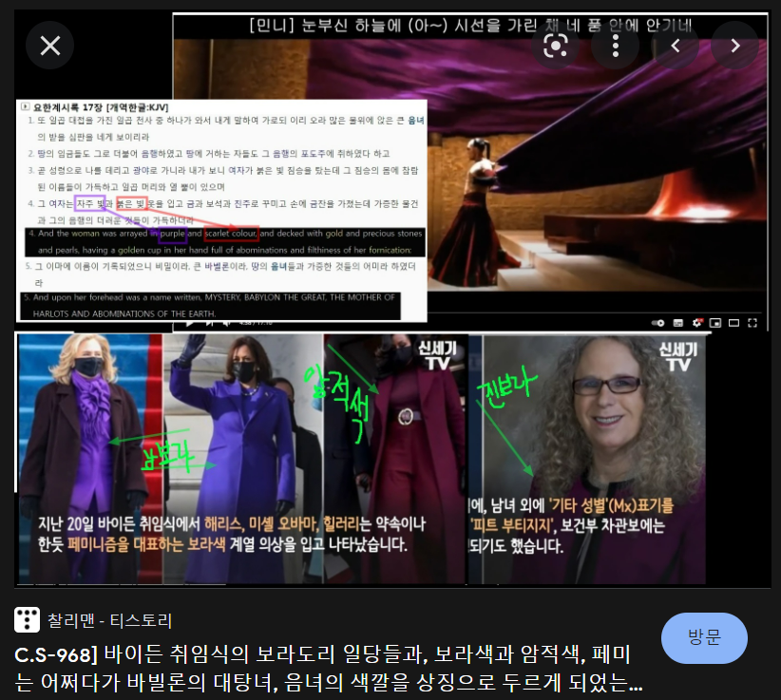The width and height of the screenshot is (781, 700).
Task: Open the three-dot more options menu
Action: [x=616, y=46]
